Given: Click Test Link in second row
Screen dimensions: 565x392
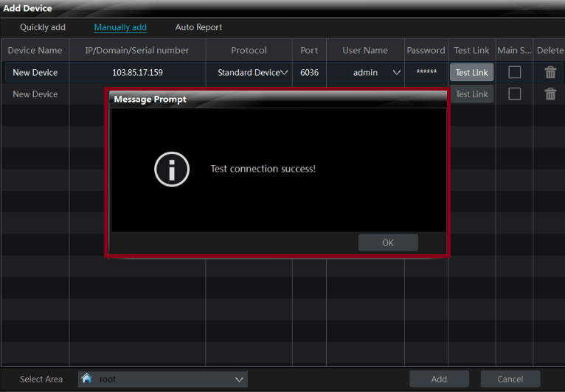Looking at the screenshot, I should (471, 94).
